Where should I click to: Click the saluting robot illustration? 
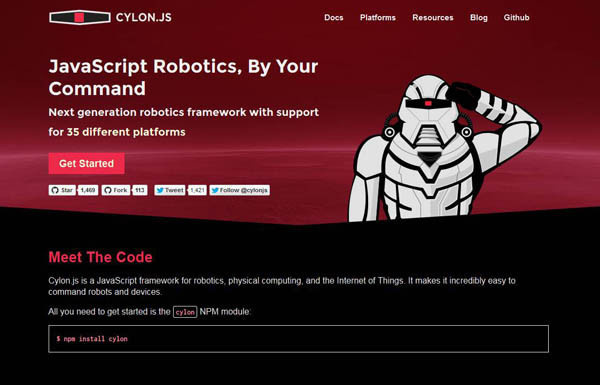(x=444, y=149)
